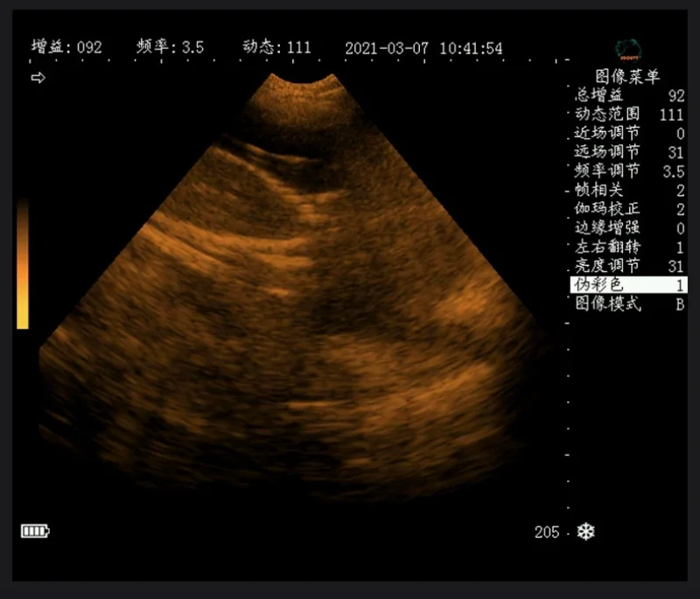700x599 pixels.
Task: Select the 近场调节 near-field adjustment
Action: 612,131
